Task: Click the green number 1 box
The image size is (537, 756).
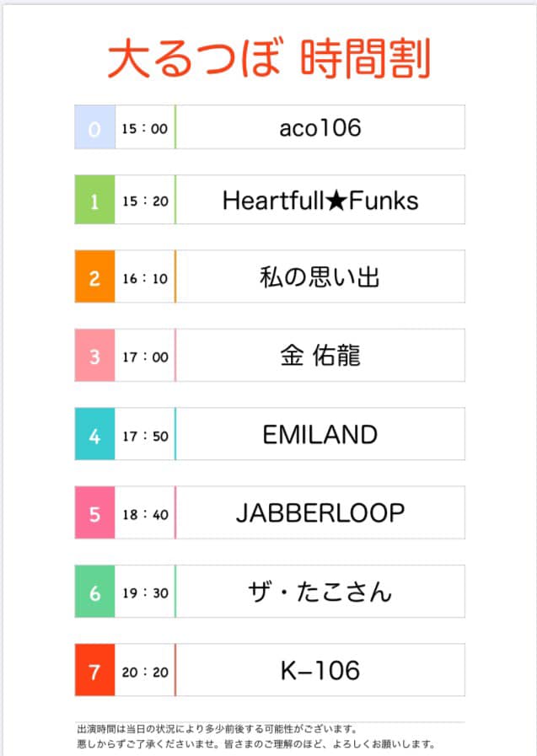Action: pyautogui.click(x=94, y=201)
